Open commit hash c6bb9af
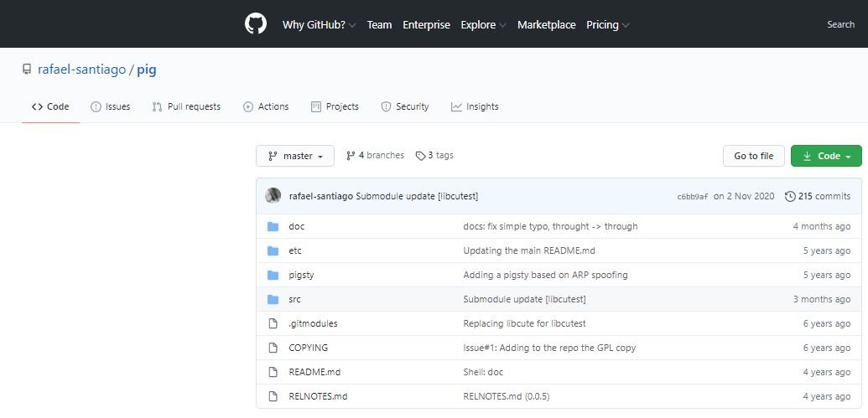This screenshot has height=418, width=868. 692,197
